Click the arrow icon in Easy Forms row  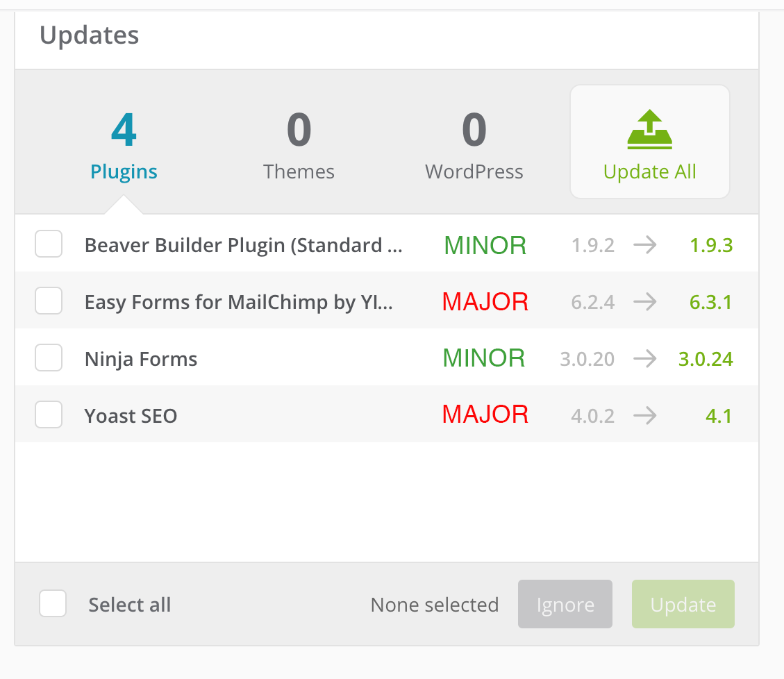[x=645, y=302]
